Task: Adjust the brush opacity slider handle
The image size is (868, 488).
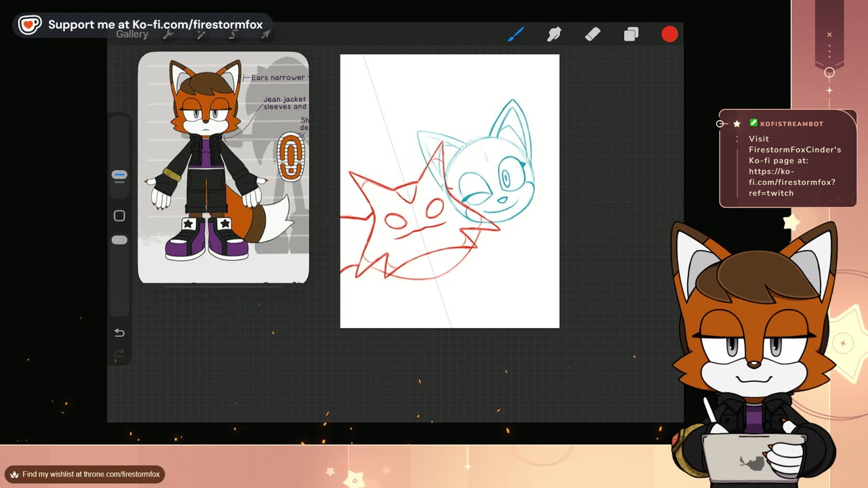Action: click(119, 240)
